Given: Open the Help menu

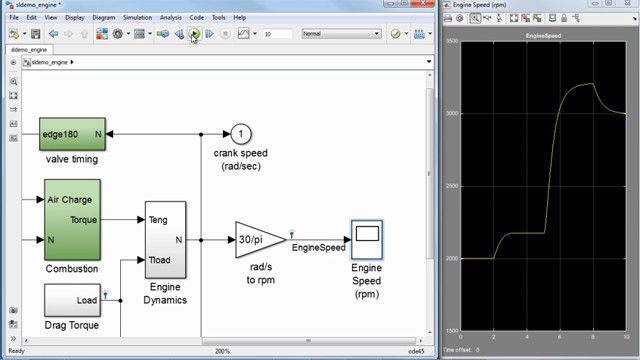Looking at the screenshot, I should coord(240,18).
